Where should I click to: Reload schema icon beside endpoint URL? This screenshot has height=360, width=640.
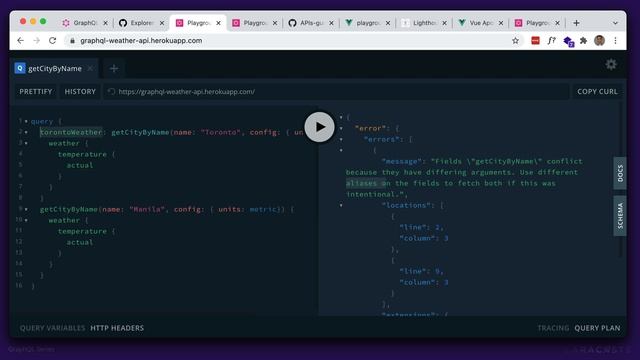(x=111, y=91)
